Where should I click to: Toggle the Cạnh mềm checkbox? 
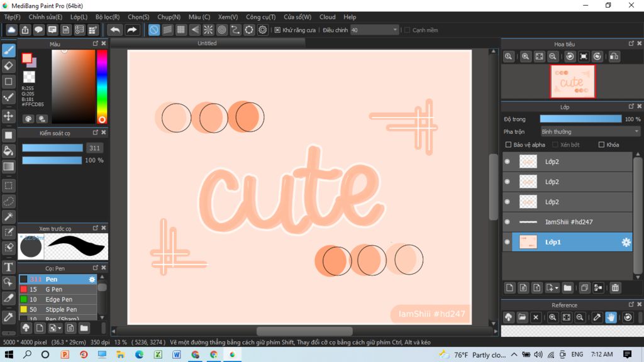[x=408, y=30]
